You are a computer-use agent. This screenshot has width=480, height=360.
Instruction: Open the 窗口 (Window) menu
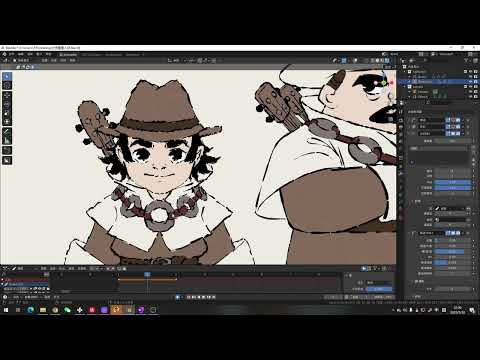click(39, 54)
